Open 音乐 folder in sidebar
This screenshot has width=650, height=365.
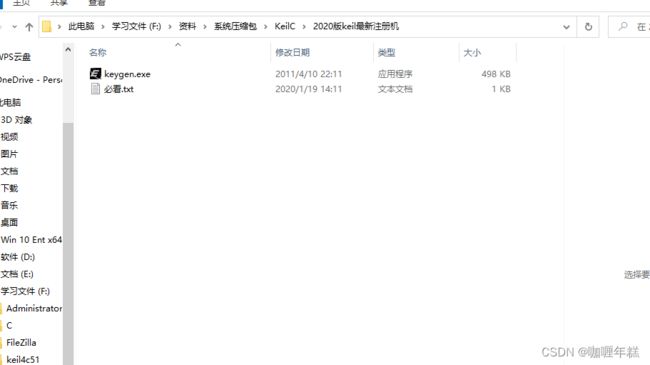point(10,205)
